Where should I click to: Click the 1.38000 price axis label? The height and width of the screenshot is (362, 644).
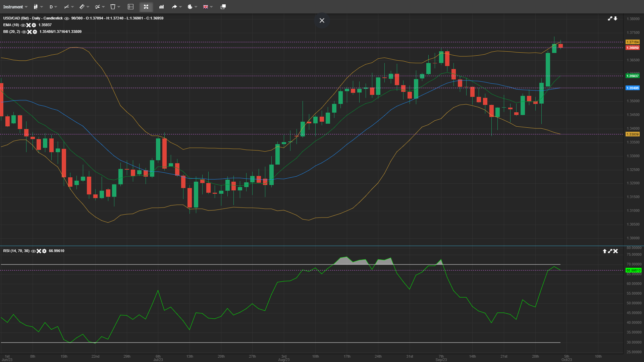tap(633, 19)
